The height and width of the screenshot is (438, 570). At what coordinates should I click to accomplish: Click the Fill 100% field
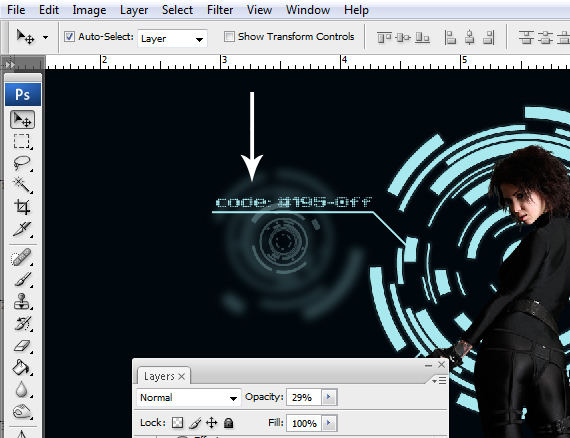pyautogui.click(x=304, y=423)
